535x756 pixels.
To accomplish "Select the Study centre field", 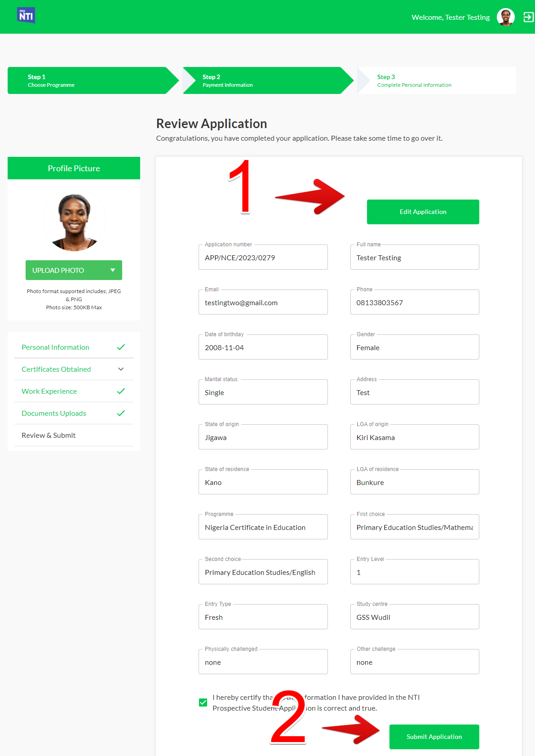I will 414,617.
